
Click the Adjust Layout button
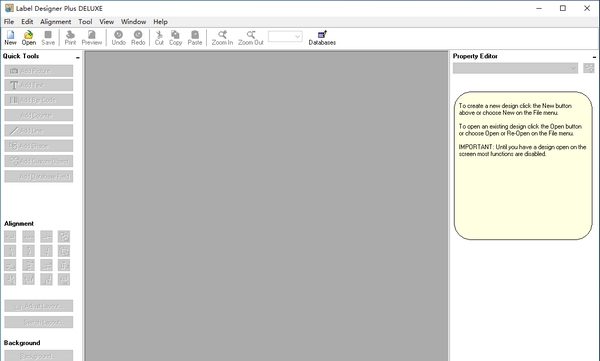39,306
